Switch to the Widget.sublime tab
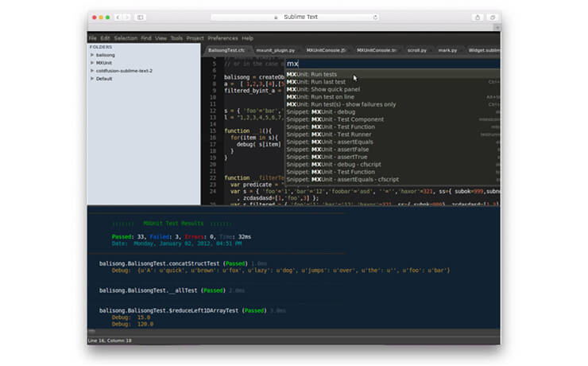 click(x=484, y=50)
